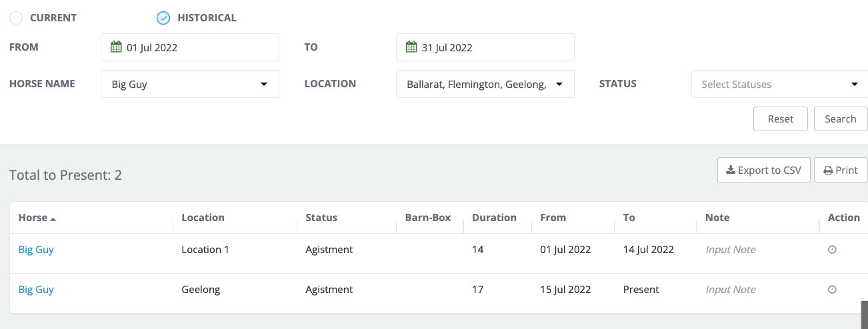868x329 pixels.
Task: Click Input Note field in Geelong row
Action: tap(730, 290)
